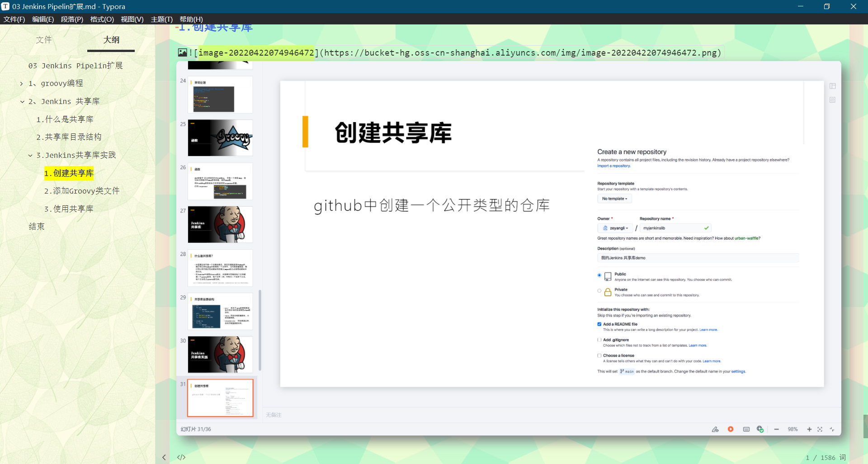Expand the '1、groovy编程' outline section

coord(21,84)
